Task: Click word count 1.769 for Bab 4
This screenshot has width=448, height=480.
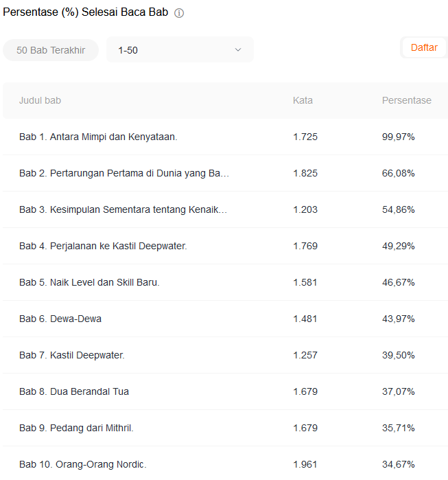Action: [x=305, y=246]
